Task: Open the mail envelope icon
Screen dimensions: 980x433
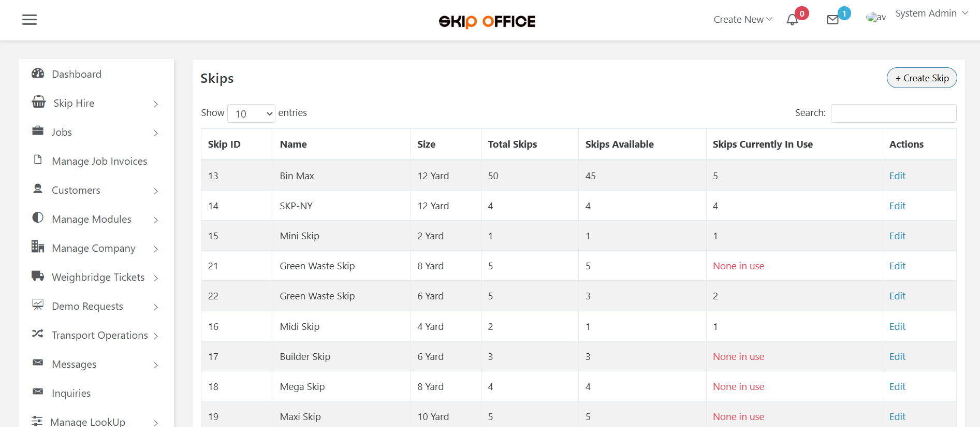Action: point(832,20)
